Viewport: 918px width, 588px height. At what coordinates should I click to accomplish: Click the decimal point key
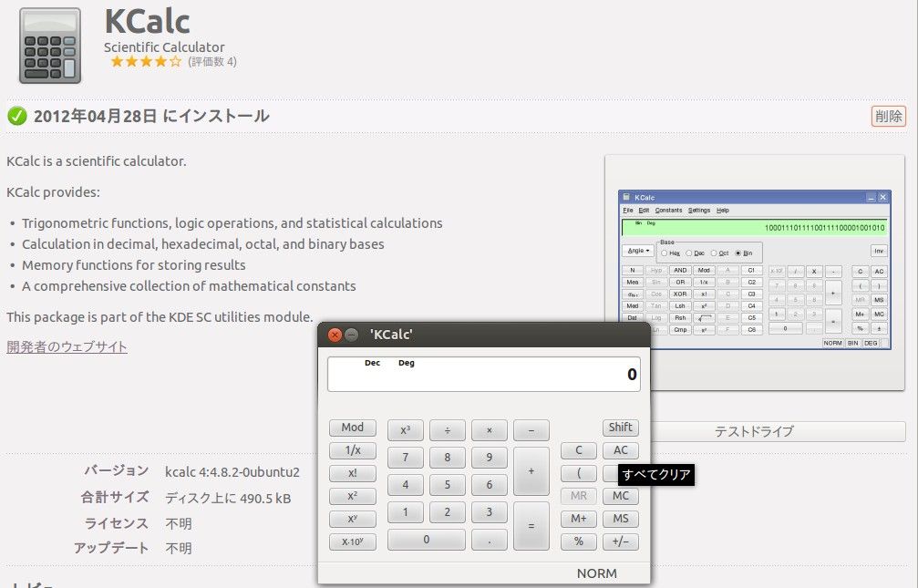[x=490, y=540]
